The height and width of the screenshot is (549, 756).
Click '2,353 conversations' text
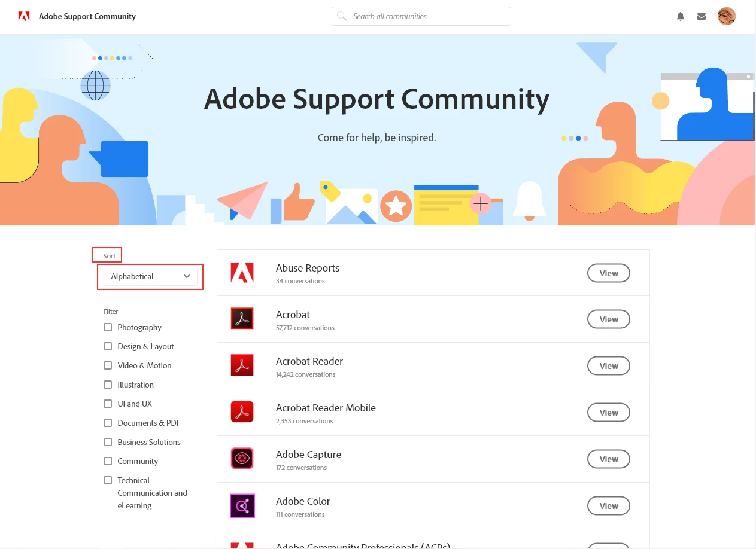[305, 421]
